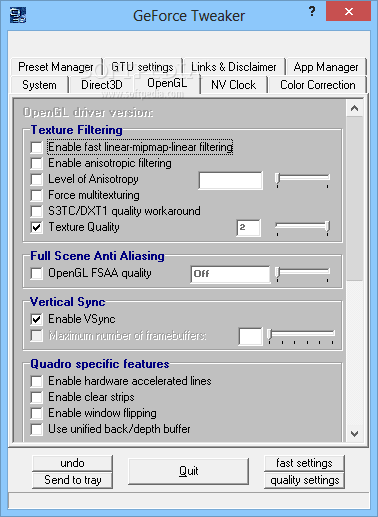Screen dimensions: 378x517
Task: Click the Quit button
Action: (188, 471)
